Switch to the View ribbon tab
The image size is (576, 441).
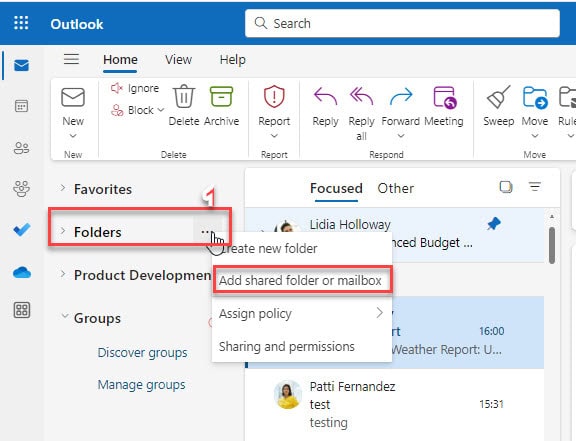point(178,60)
